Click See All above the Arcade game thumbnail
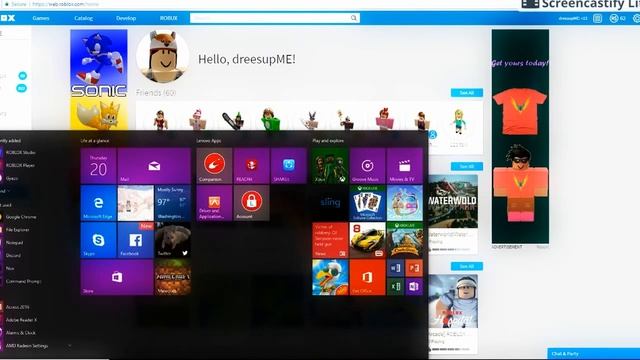This screenshot has width=640, height=360. pos(467,266)
